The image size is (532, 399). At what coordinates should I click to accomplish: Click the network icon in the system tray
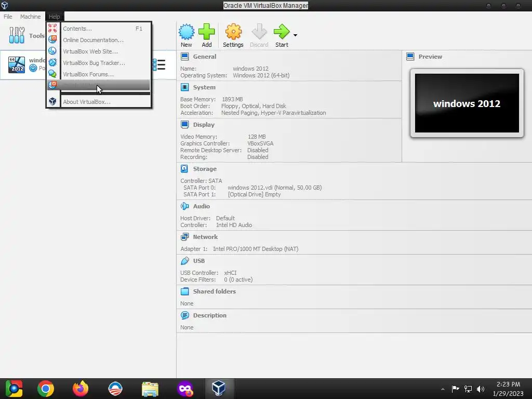[x=468, y=389]
